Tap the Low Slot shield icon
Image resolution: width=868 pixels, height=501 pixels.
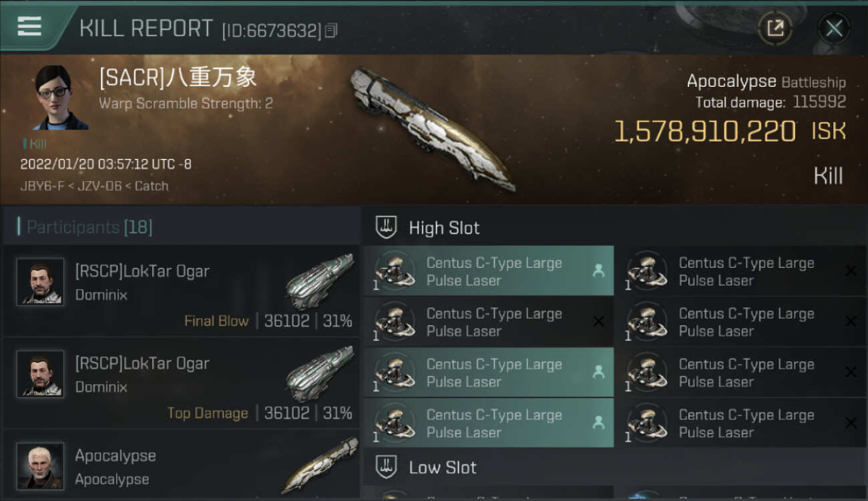pos(387,466)
